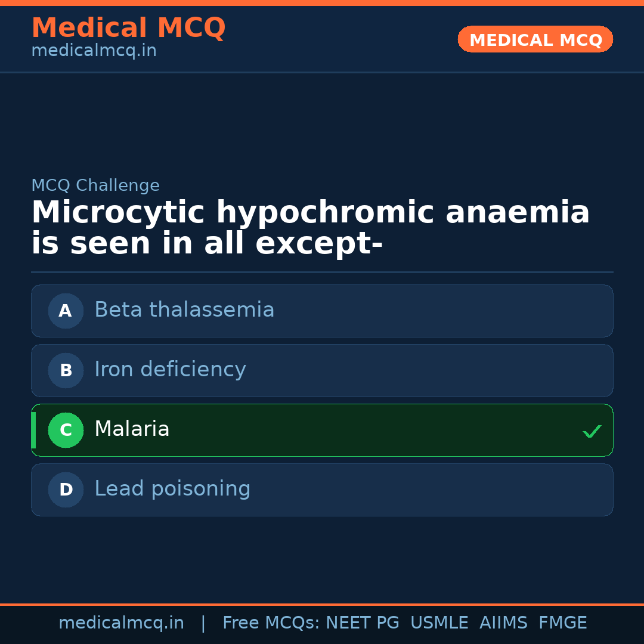The image size is (644, 644).
Task: Click the orange MEDICAL MCQ badge
Action: pos(535,39)
